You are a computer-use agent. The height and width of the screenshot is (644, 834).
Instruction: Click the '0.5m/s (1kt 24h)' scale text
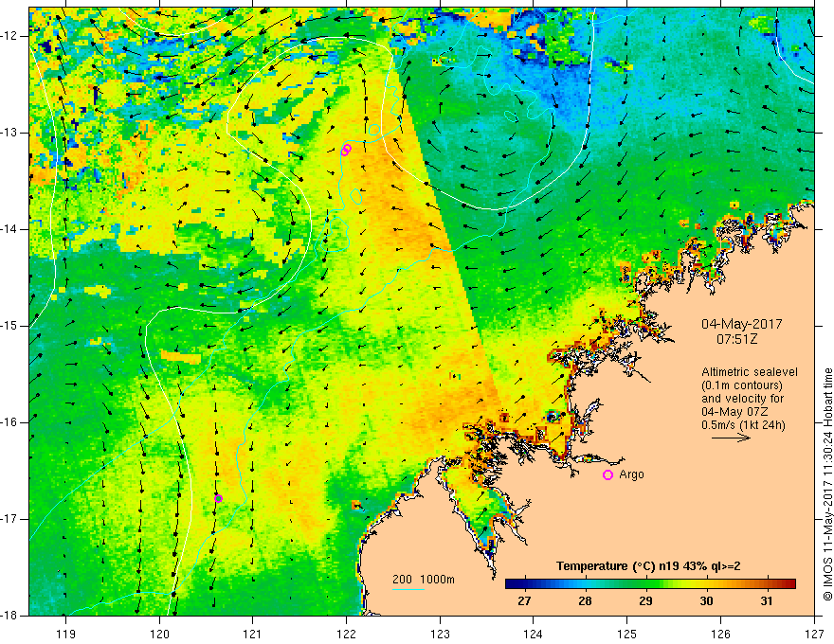(743, 425)
